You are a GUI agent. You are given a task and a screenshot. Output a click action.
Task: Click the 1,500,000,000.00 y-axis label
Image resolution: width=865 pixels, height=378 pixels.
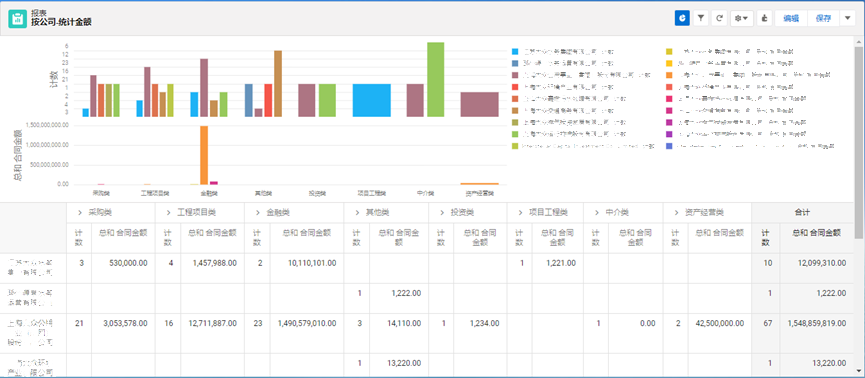(46, 125)
